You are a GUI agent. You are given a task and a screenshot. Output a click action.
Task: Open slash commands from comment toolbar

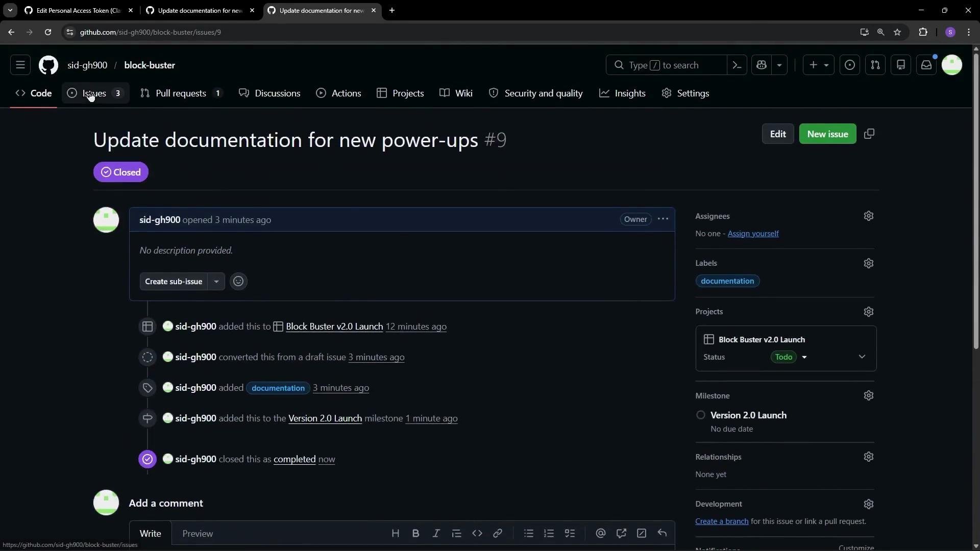[x=642, y=533]
